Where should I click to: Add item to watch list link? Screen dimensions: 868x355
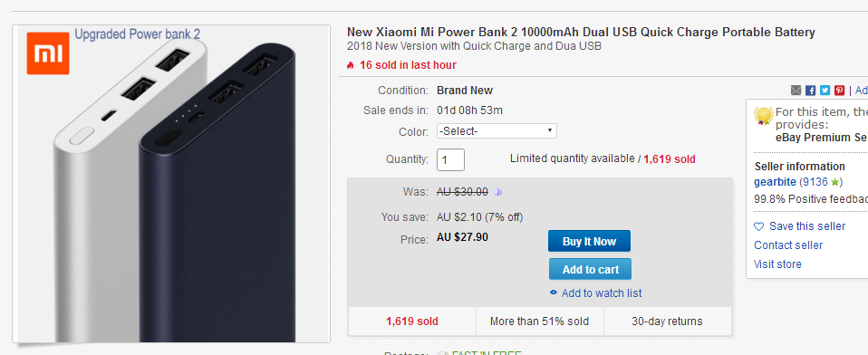tap(602, 293)
